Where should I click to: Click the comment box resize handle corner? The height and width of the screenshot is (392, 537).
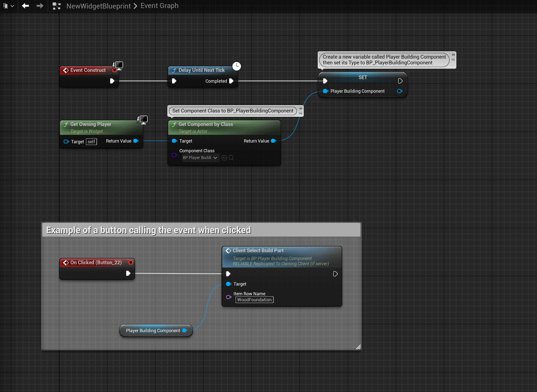pos(358,347)
